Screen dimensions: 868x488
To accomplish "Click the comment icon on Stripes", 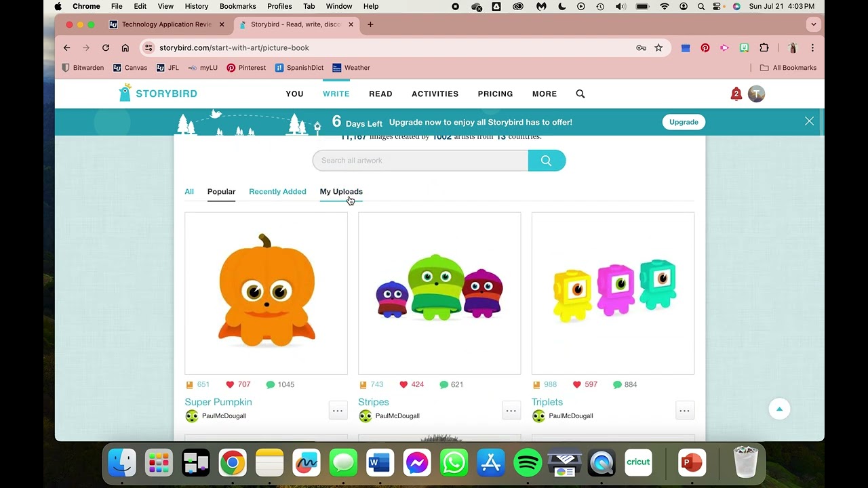I will pos(444,384).
